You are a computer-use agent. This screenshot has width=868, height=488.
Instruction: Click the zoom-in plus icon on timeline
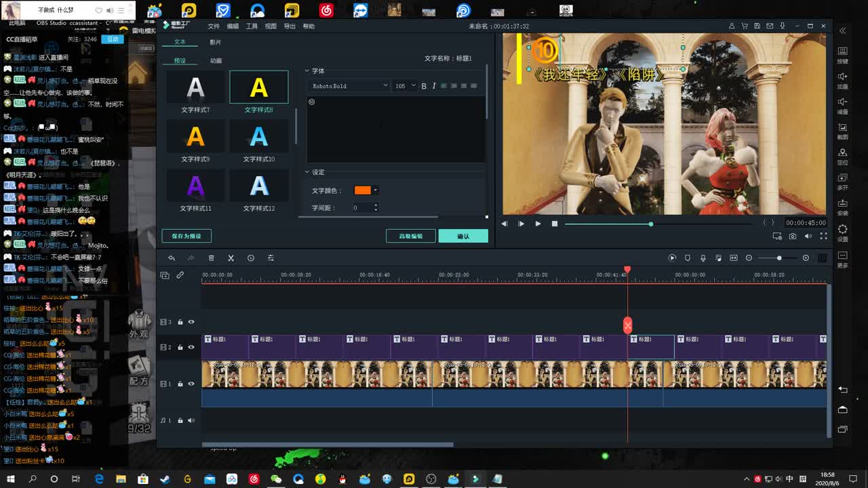(x=806, y=258)
